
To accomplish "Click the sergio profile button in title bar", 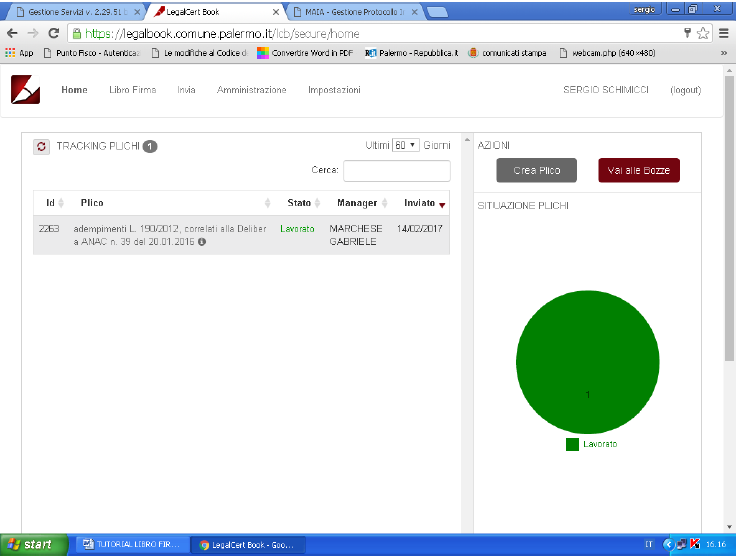I will (x=644, y=9).
